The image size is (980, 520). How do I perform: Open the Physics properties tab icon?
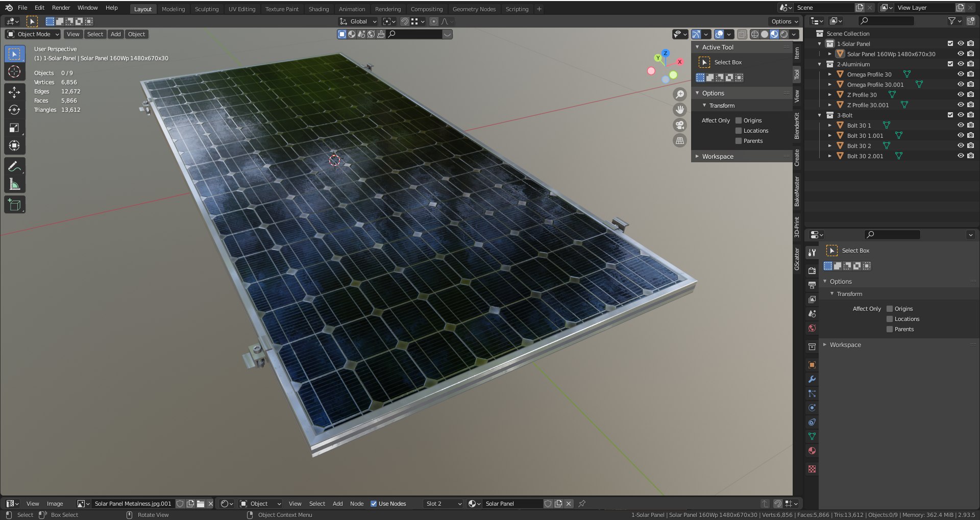pos(812,408)
